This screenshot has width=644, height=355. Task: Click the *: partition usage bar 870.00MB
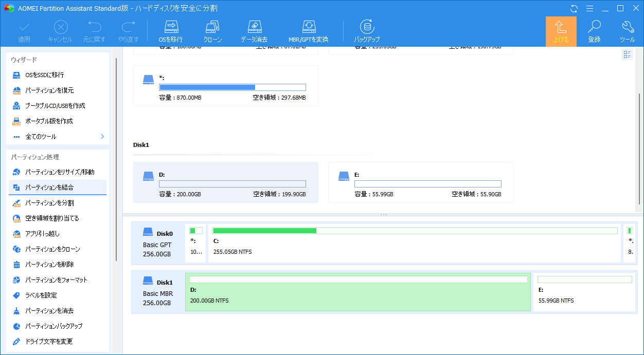(x=232, y=87)
